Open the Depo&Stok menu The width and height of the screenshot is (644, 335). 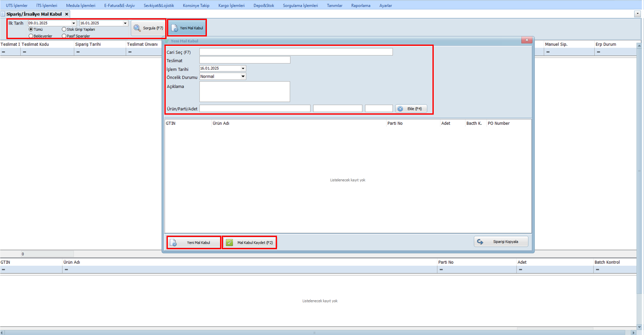click(x=263, y=6)
